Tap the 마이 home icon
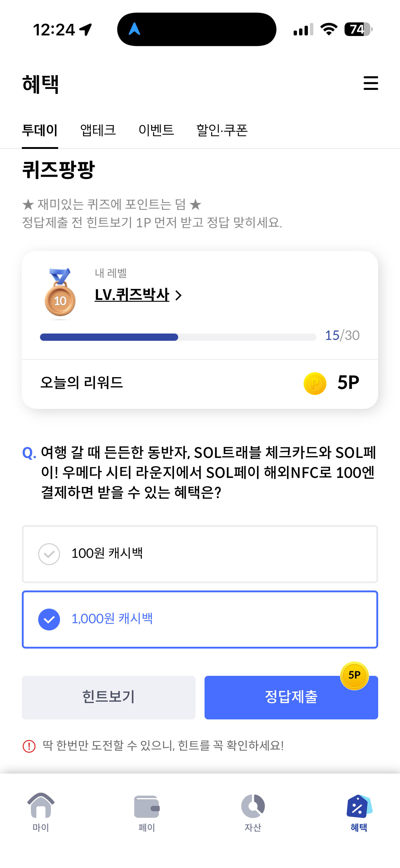This screenshot has width=400, height=868. click(x=41, y=805)
